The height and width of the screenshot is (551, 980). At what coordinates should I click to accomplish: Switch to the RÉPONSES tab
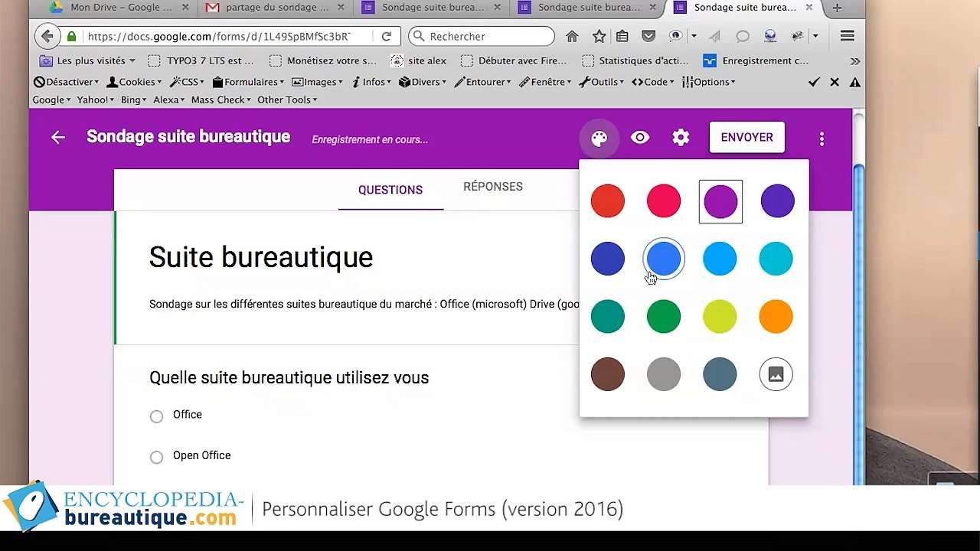[x=493, y=187]
